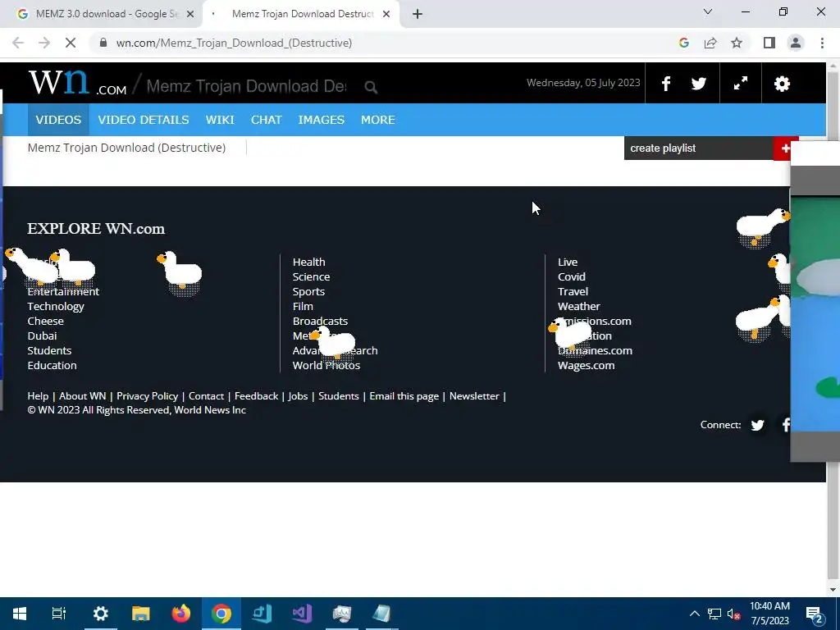Click Email this page link
840x630 pixels.
[x=404, y=396]
